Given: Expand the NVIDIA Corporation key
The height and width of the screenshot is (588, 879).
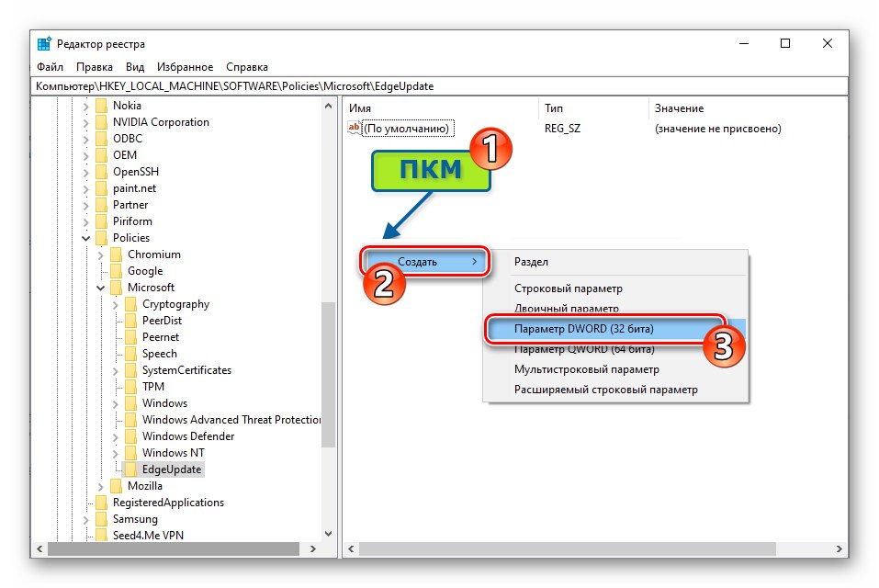Looking at the screenshot, I should coord(85,123).
